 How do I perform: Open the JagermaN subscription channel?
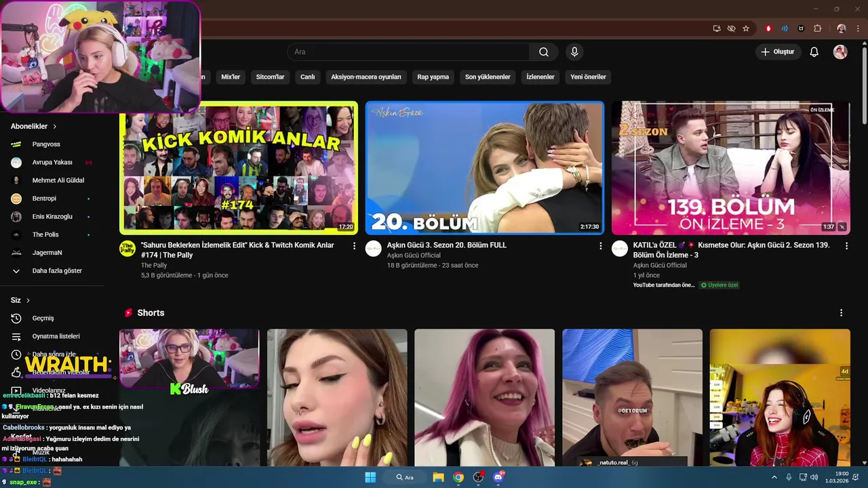tap(47, 253)
